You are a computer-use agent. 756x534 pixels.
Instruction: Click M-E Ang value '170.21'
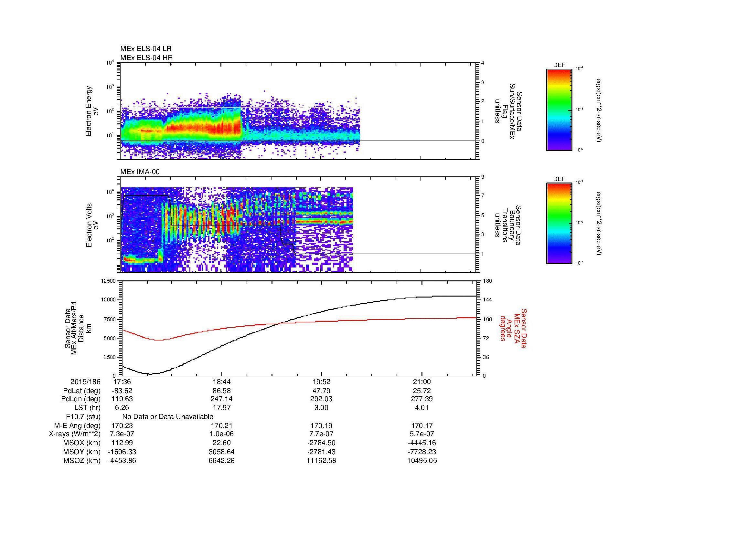coord(222,425)
